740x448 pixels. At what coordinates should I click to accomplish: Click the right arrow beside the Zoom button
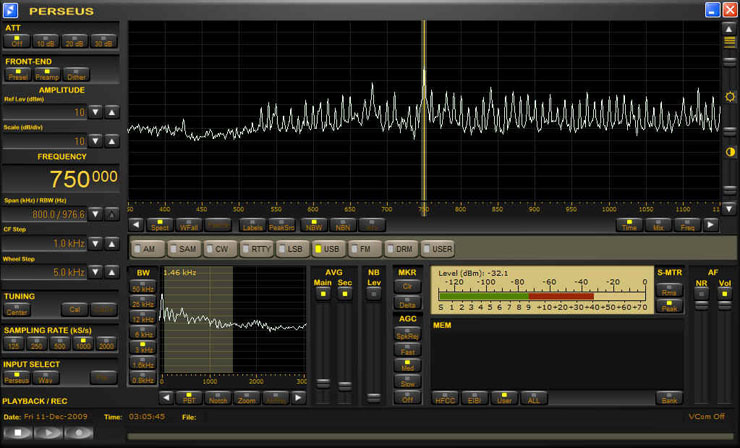[298, 397]
